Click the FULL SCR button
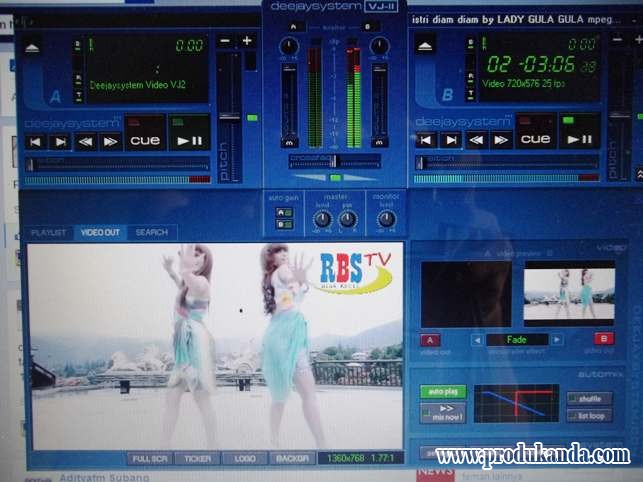The width and height of the screenshot is (643, 482). click(x=149, y=458)
